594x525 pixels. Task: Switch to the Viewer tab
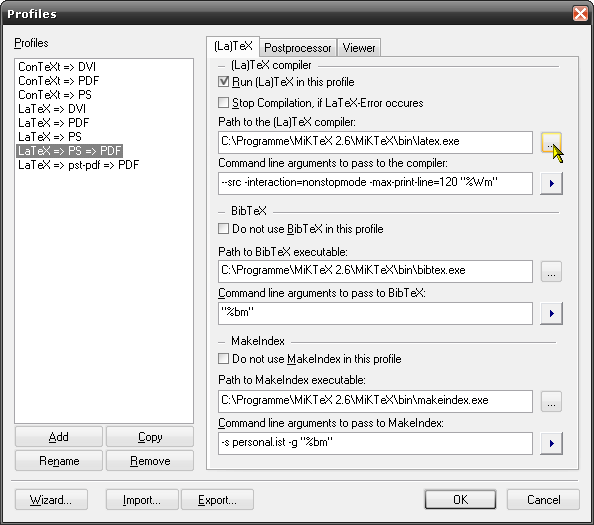click(x=359, y=48)
